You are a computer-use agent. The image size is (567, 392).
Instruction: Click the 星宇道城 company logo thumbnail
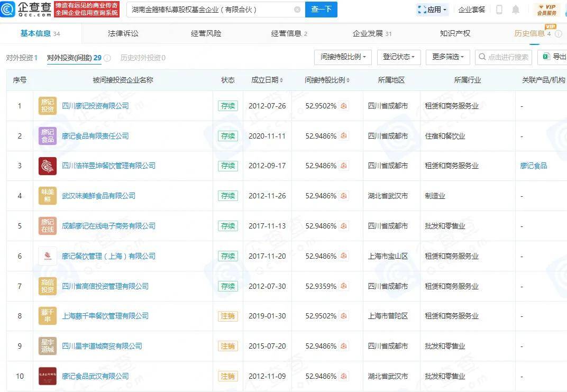click(48, 346)
